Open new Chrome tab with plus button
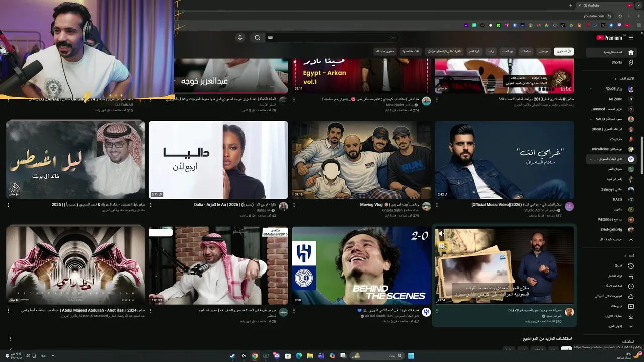Image resolution: width=644 pixels, height=362 pixels. 570,5
